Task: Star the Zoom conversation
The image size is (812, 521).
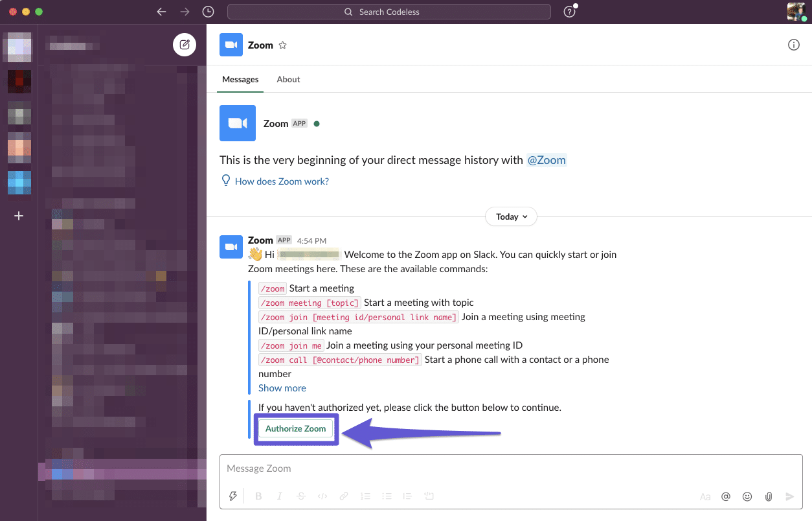Action: click(283, 45)
